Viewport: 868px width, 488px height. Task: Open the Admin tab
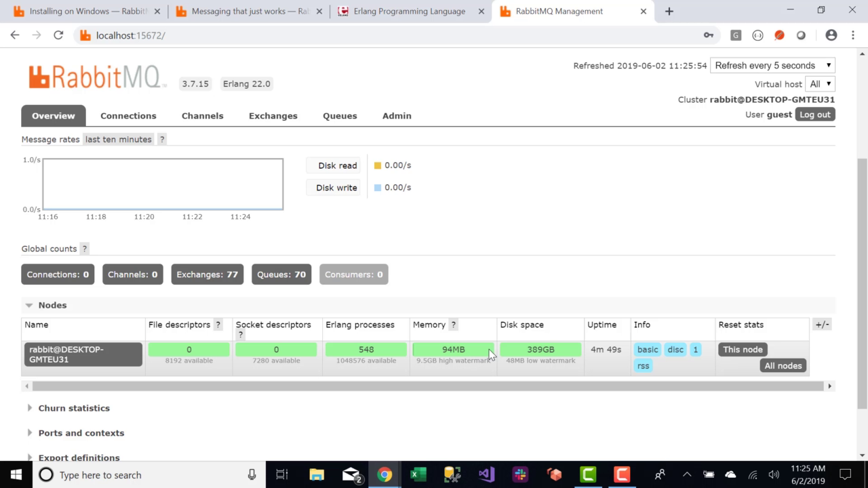tap(397, 116)
